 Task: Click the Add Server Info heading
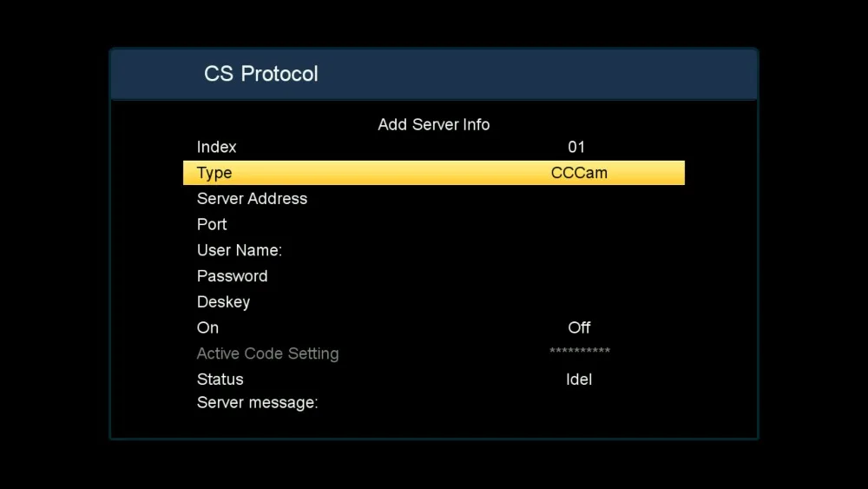point(433,125)
